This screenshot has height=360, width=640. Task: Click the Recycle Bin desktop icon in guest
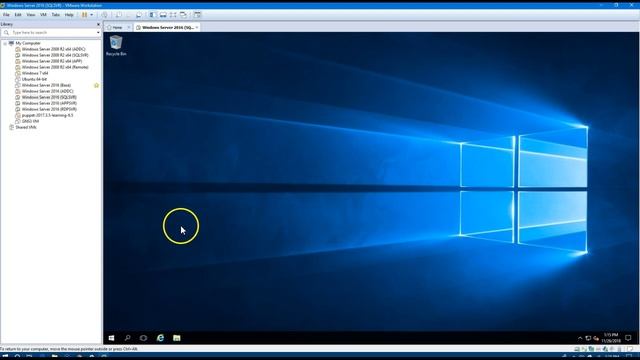[x=116, y=46]
